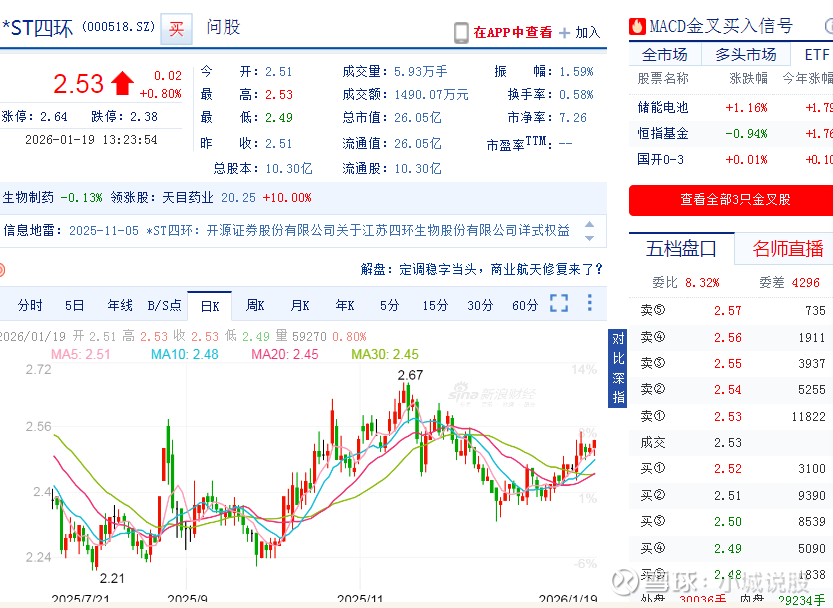833x608 pixels.
Task: Click the 2.21 low marker on chart
Action: (x=112, y=578)
